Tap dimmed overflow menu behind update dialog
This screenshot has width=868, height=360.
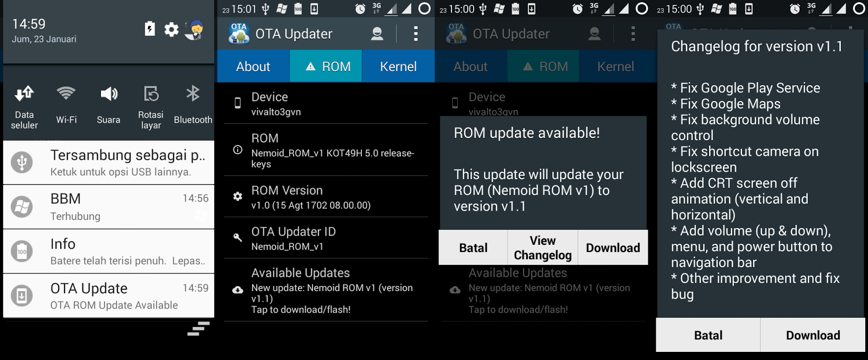[633, 34]
